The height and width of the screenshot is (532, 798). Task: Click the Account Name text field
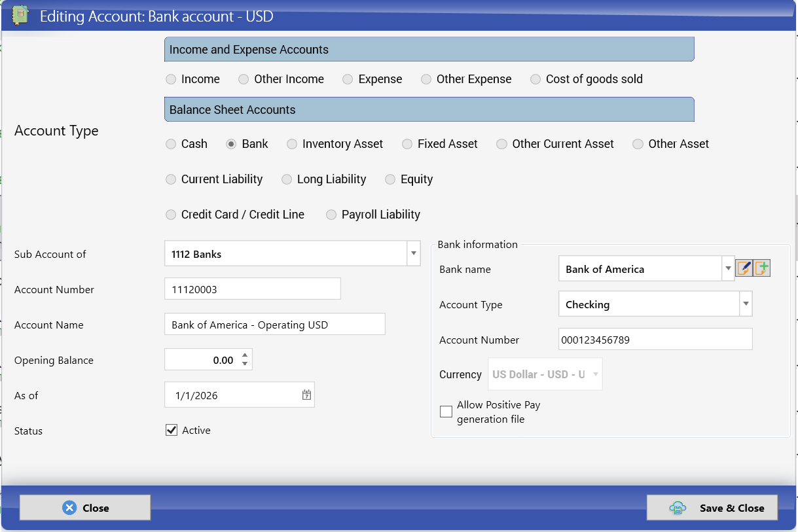coord(275,324)
